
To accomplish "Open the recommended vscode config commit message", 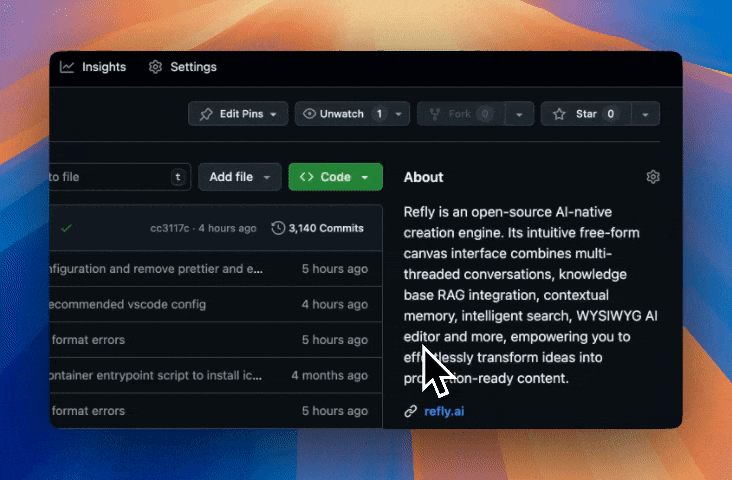I will tap(128, 304).
